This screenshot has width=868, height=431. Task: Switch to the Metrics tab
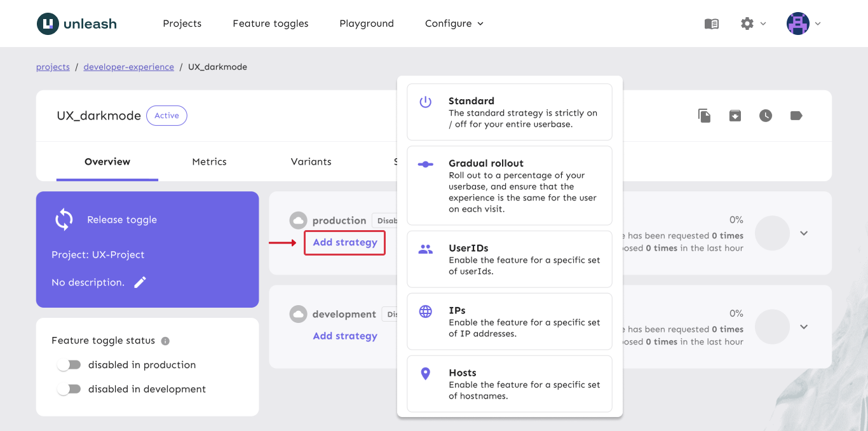click(x=209, y=161)
